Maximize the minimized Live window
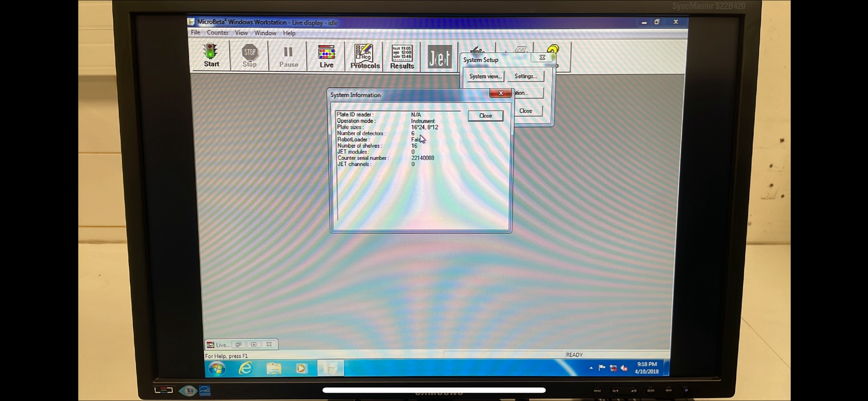This screenshot has width=868, height=401. pos(254,344)
